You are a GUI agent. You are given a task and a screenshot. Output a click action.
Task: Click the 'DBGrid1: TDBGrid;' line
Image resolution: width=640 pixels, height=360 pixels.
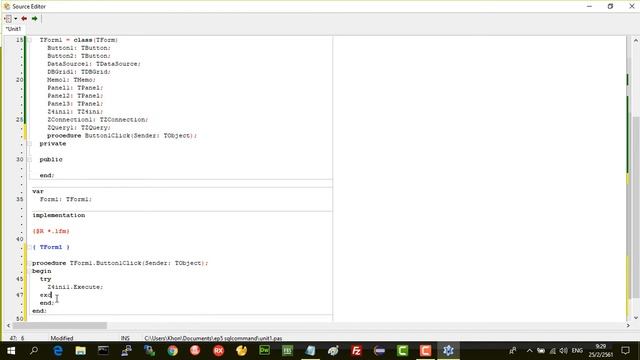pyautogui.click(x=79, y=72)
